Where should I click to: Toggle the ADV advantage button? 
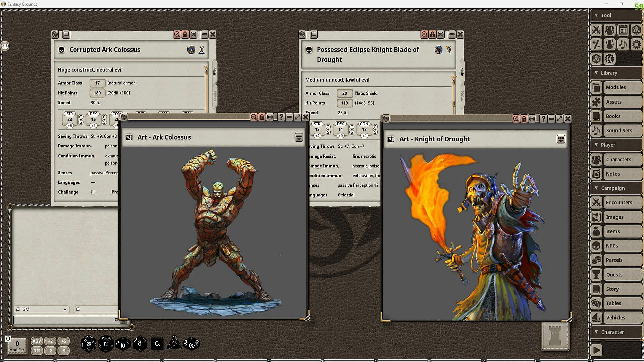pos(37,341)
